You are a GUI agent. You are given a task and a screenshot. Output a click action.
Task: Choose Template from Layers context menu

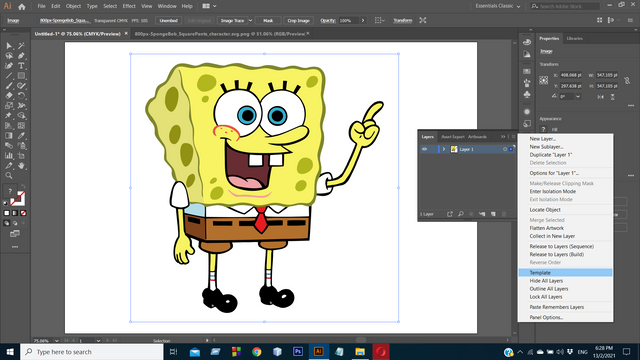click(565, 273)
